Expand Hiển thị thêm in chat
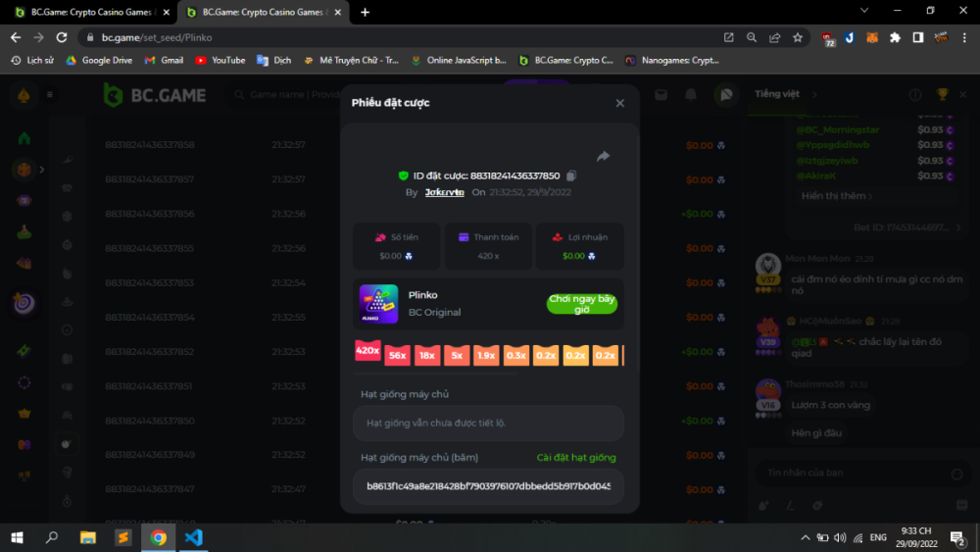Screen dimensions: 980x552 pos(836,196)
